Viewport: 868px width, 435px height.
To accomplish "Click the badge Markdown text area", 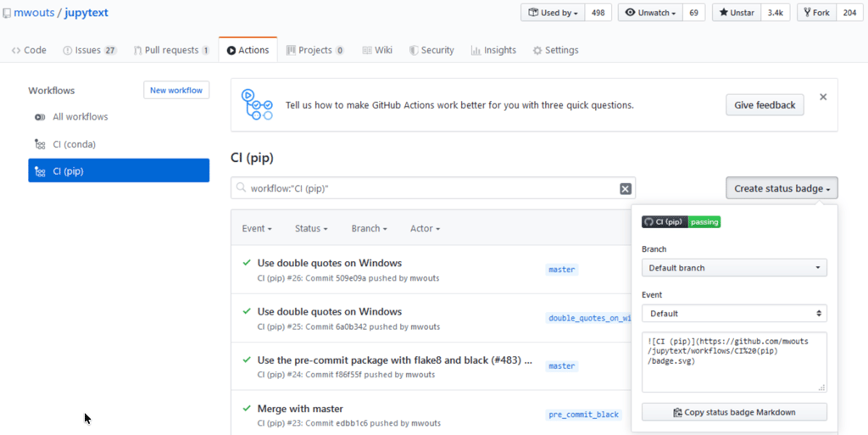I will click(734, 362).
